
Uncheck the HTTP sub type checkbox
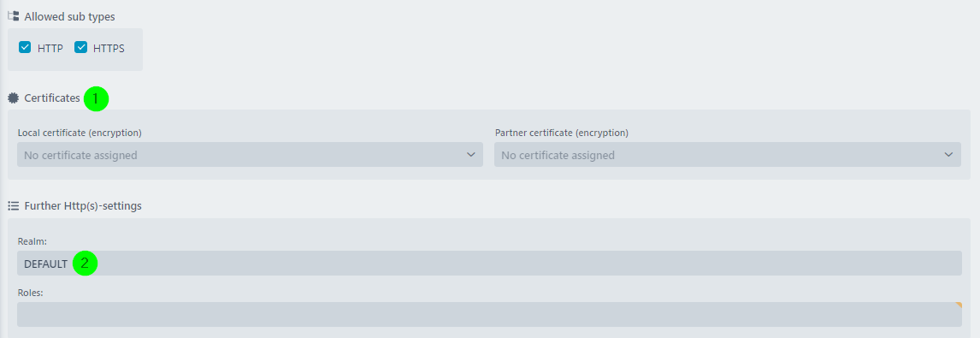(25, 48)
